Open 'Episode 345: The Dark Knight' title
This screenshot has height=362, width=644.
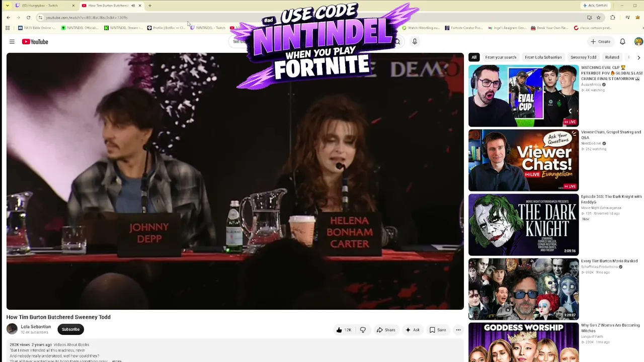(x=611, y=199)
